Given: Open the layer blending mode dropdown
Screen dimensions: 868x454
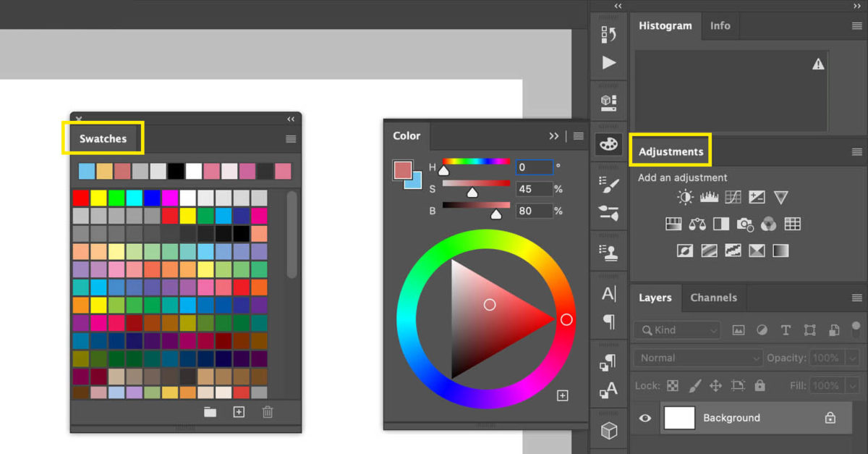Looking at the screenshot, I should click(x=697, y=357).
